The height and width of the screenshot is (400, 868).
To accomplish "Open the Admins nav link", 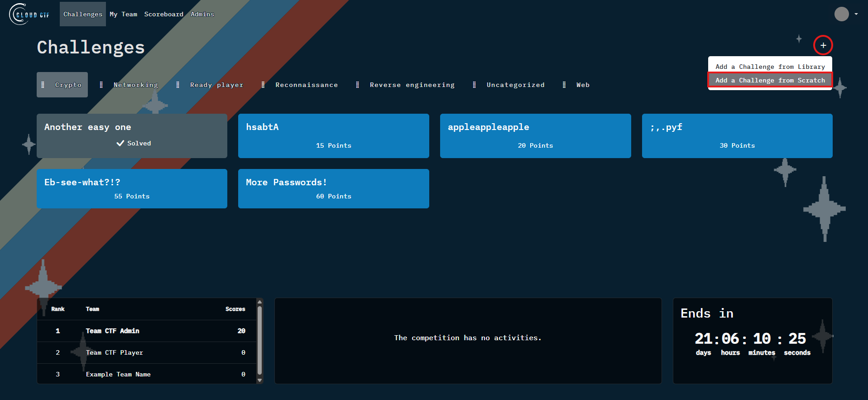I will tap(202, 14).
